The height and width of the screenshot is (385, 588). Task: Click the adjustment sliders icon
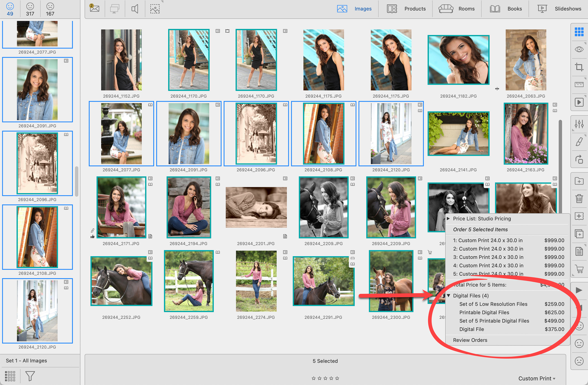(579, 124)
